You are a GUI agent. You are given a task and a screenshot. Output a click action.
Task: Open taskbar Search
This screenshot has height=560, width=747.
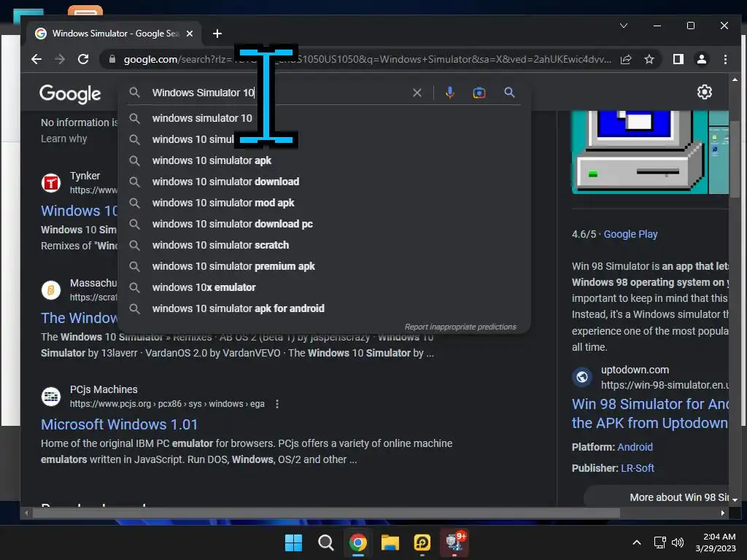(326, 542)
